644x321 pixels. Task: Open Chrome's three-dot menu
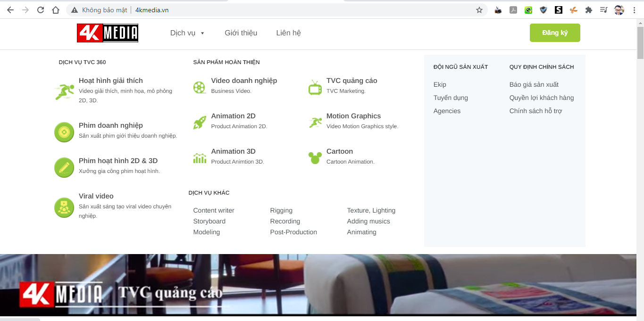tap(635, 10)
